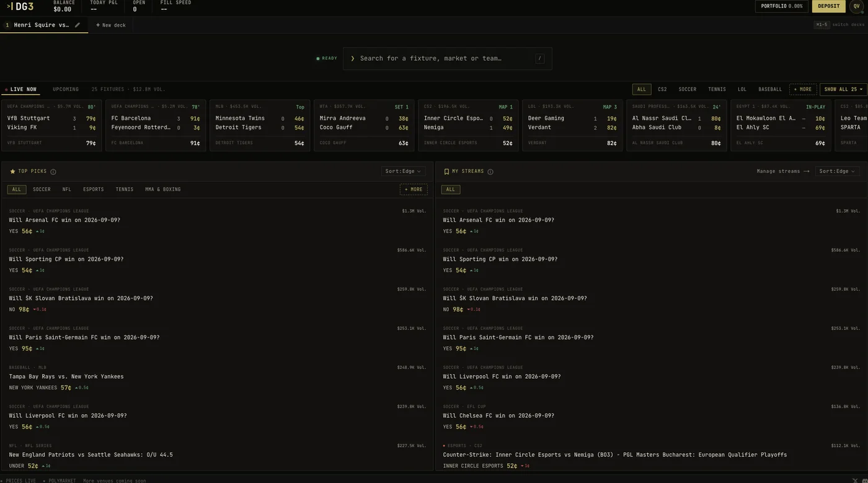
Task: Expand More sports in the live filter bar
Action: 803,89
